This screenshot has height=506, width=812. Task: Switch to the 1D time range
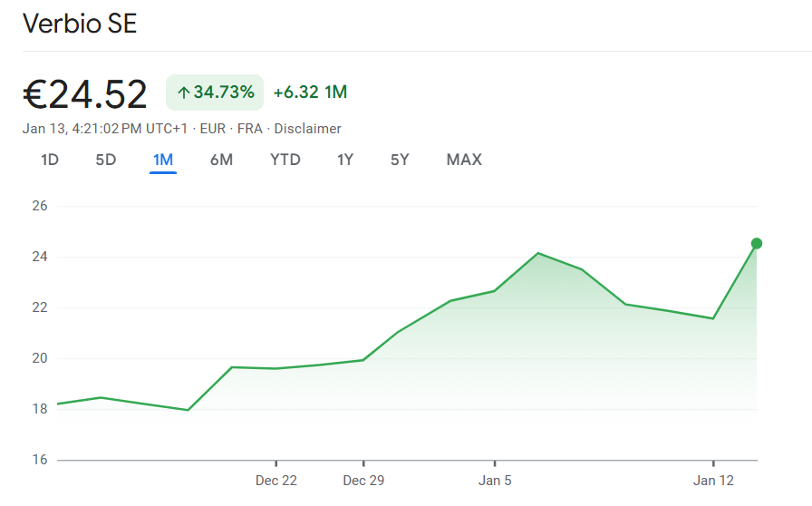[x=50, y=161]
